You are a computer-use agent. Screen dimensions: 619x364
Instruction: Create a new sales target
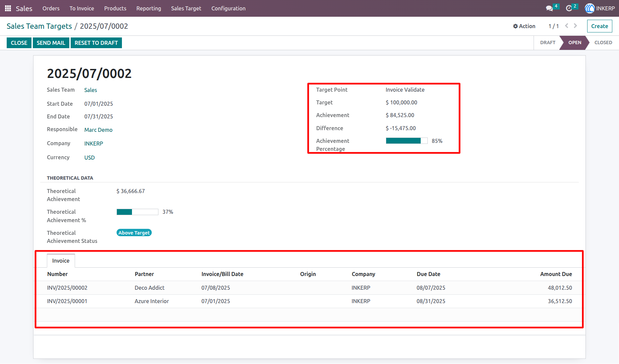pyautogui.click(x=600, y=26)
